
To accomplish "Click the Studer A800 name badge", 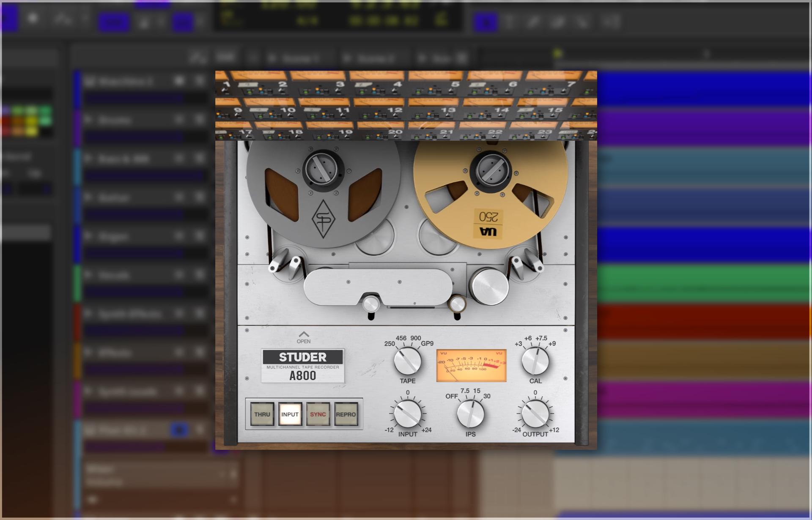I will point(303,366).
